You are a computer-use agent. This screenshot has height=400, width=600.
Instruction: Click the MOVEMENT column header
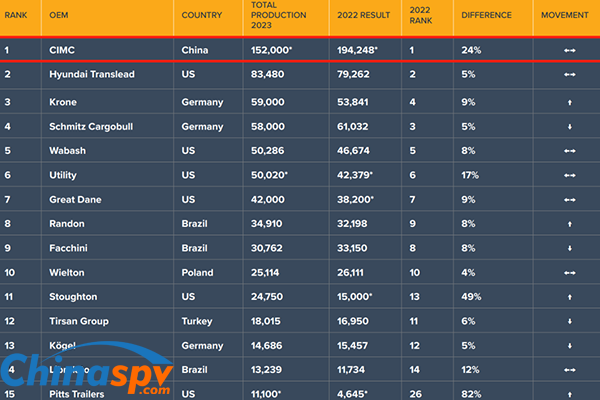[565, 15]
